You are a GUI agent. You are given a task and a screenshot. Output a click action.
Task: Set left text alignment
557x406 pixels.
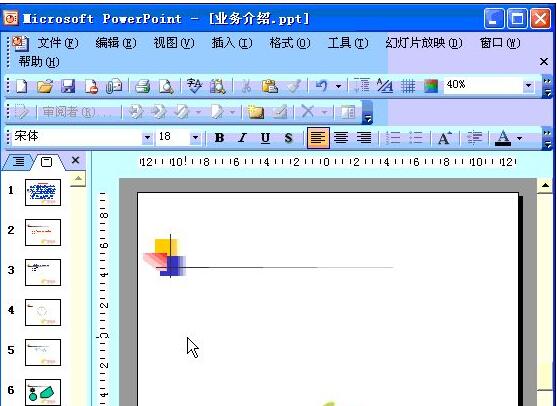point(318,138)
